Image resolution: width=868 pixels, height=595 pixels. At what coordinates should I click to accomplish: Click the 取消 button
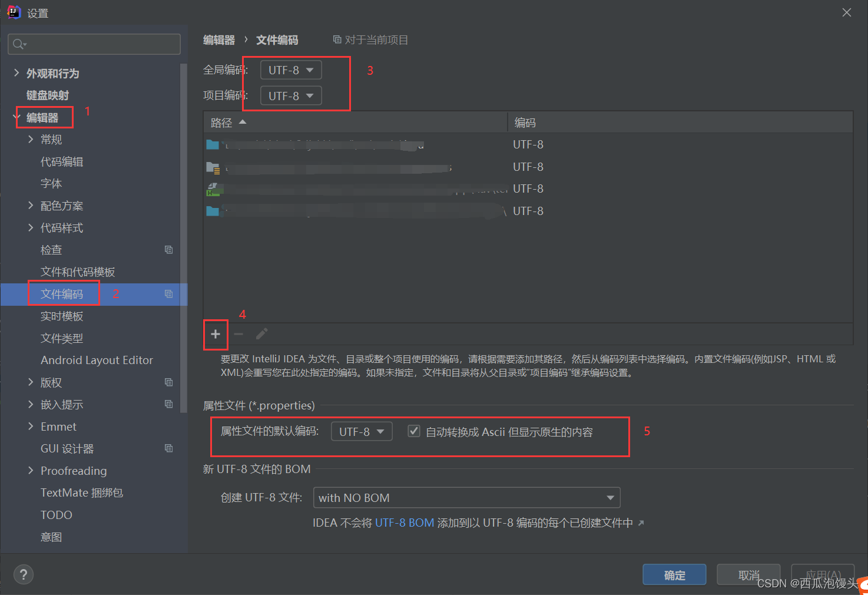[x=748, y=575]
